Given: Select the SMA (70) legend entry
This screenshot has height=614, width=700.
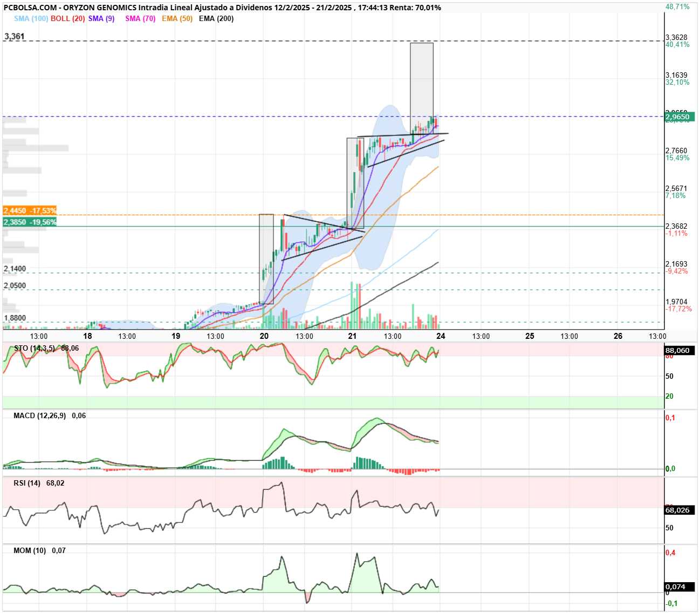Looking at the screenshot, I should tap(140, 18).
